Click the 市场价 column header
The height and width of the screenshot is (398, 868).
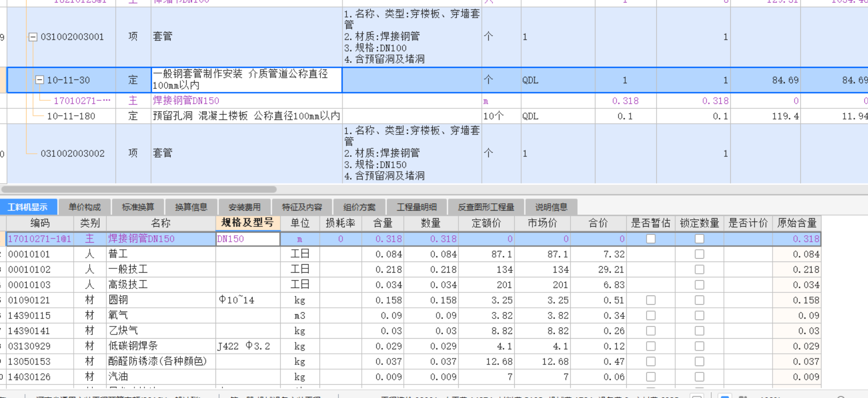(543, 223)
